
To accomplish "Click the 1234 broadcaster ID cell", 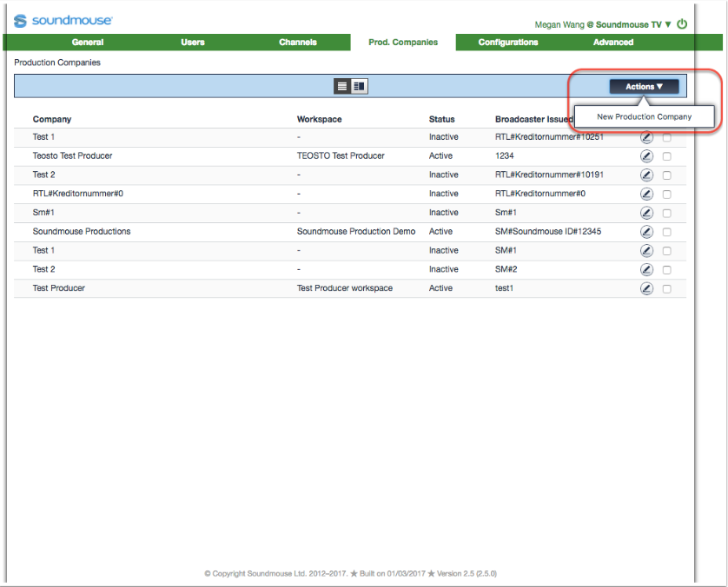I will 504,156.
